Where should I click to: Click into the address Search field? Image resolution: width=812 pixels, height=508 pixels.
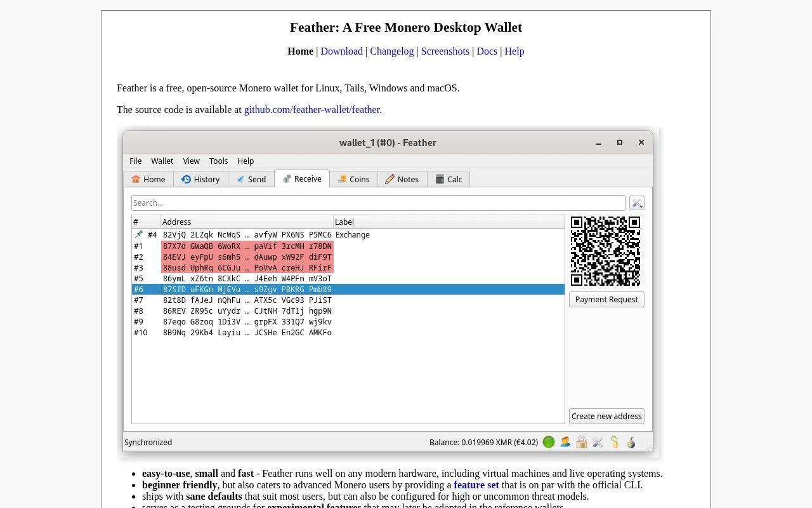coord(378,203)
